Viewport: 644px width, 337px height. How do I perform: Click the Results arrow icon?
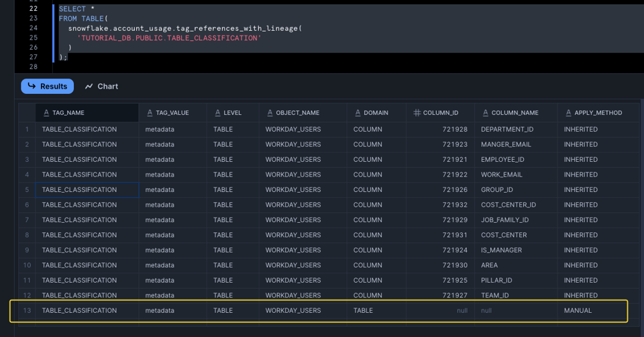pos(32,86)
